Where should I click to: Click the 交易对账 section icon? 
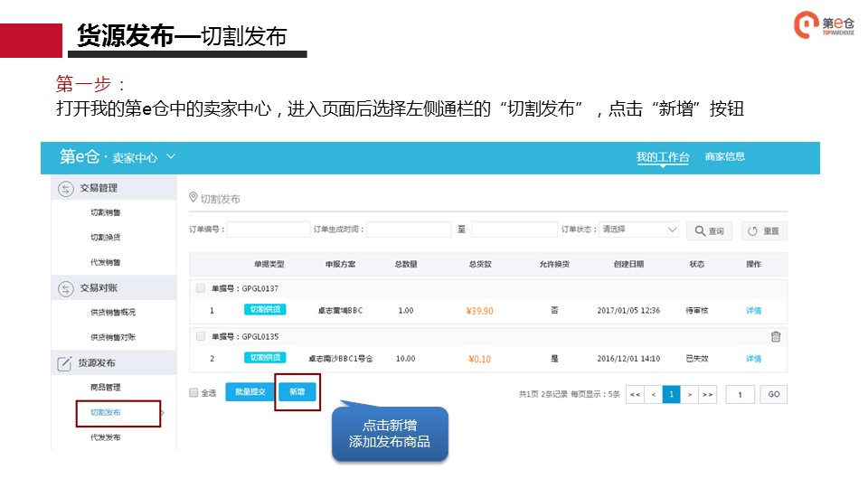[65, 289]
